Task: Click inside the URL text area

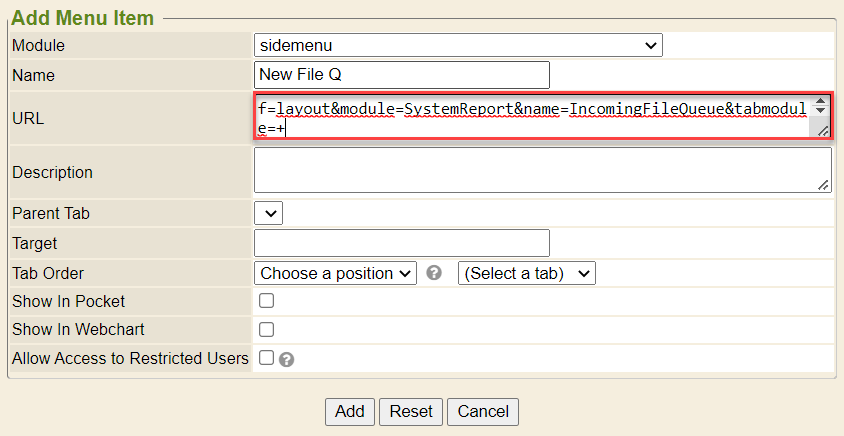Action: [x=530, y=118]
